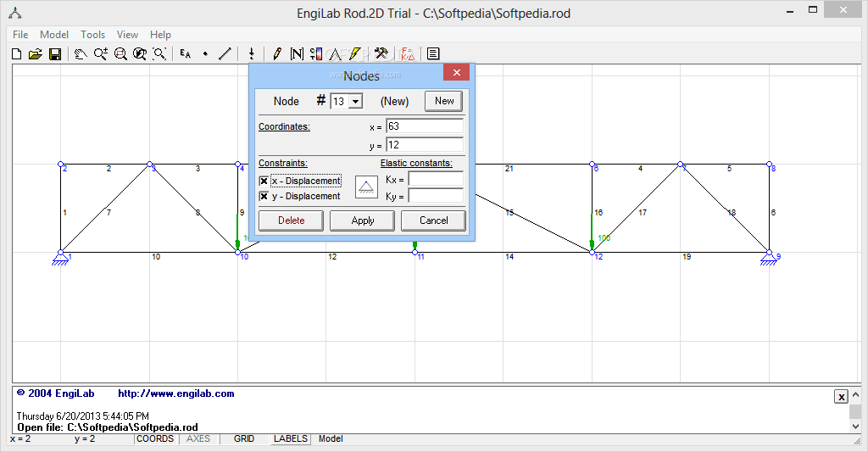Click the New button in Nodes dialog
This screenshot has width=868, height=452.
click(x=444, y=101)
